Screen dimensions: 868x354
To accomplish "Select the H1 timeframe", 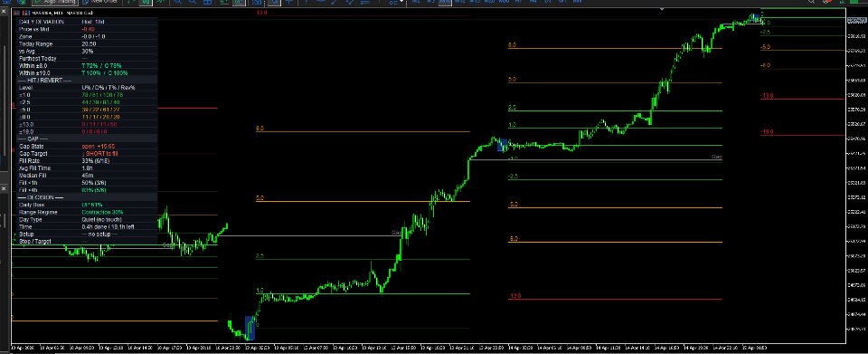I will tap(519, 2).
